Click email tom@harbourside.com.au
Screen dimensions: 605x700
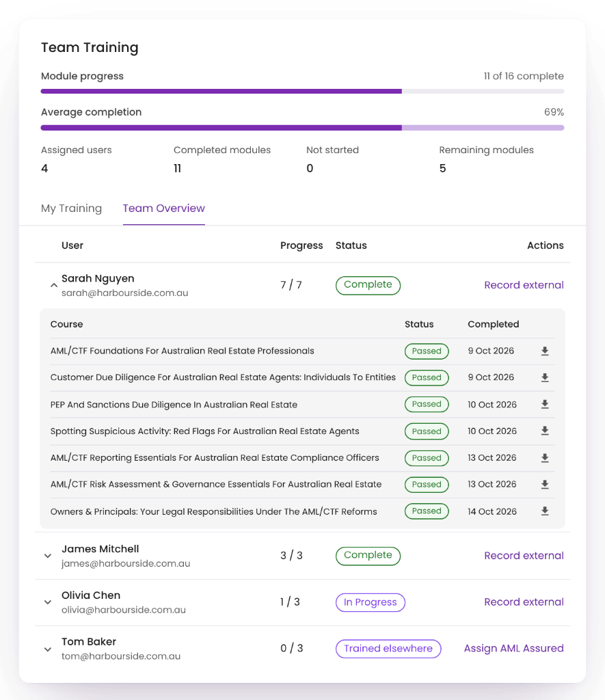pos(121,656)
